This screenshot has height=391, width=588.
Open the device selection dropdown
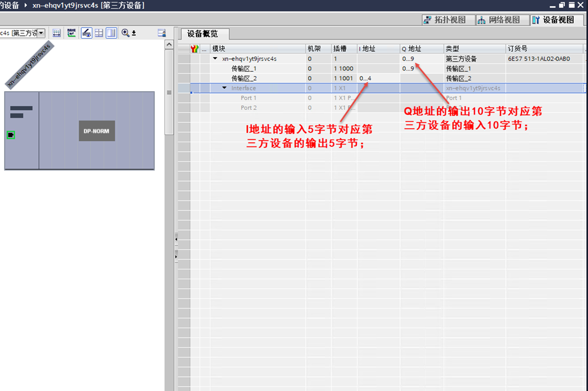coord(41,33)
